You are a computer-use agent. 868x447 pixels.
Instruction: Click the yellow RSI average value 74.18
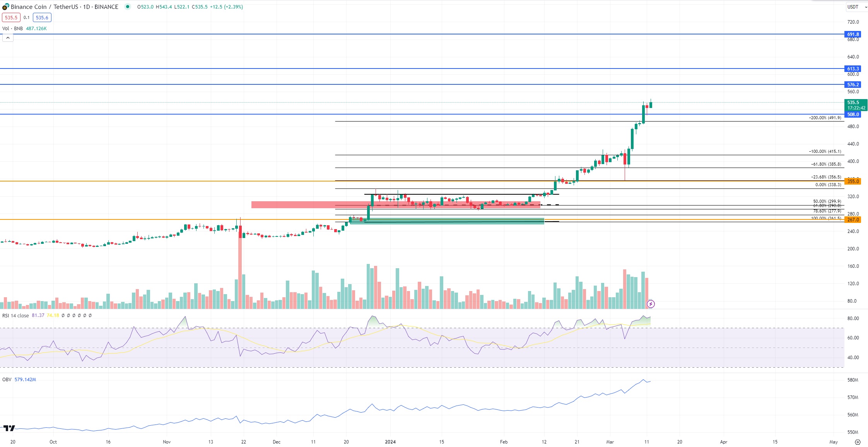(x=53, y=315)
